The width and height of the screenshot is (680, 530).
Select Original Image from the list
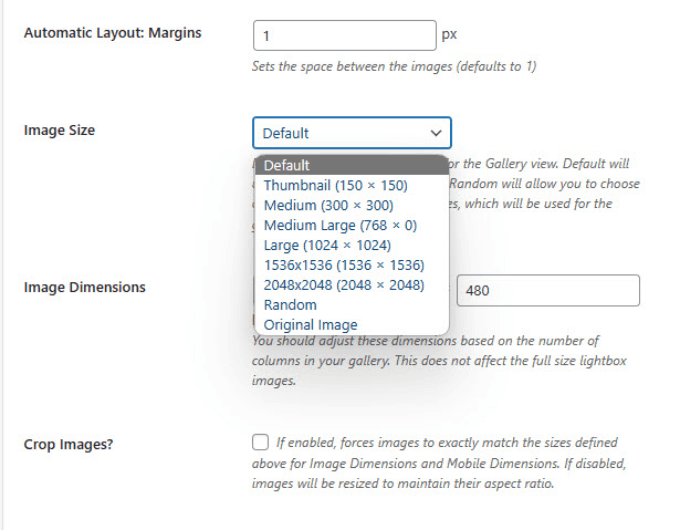click(x=310, y=325)
